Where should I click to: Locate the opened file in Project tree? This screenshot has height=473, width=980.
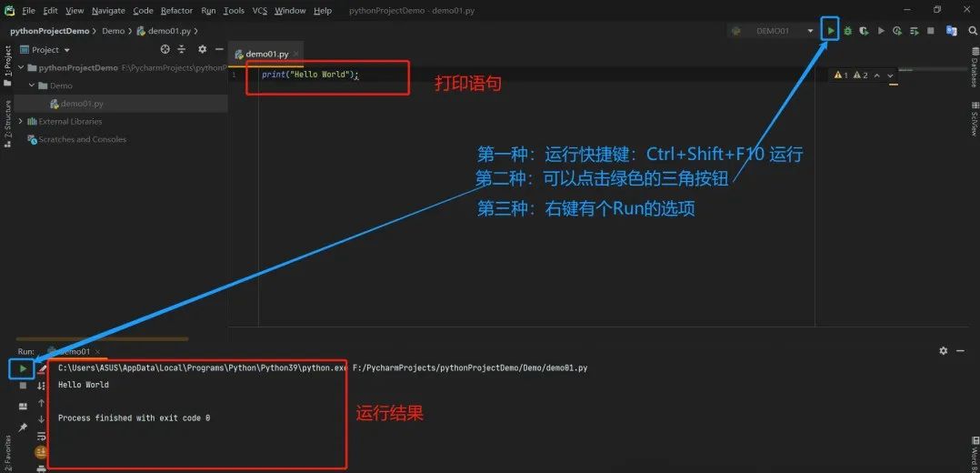click(x=165, y=49)
